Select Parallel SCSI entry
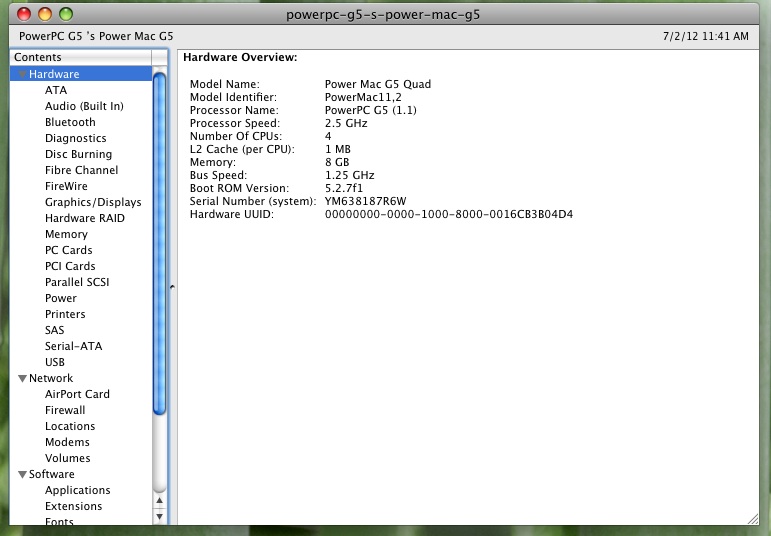The image size is (771, 536). coord(77,282)
